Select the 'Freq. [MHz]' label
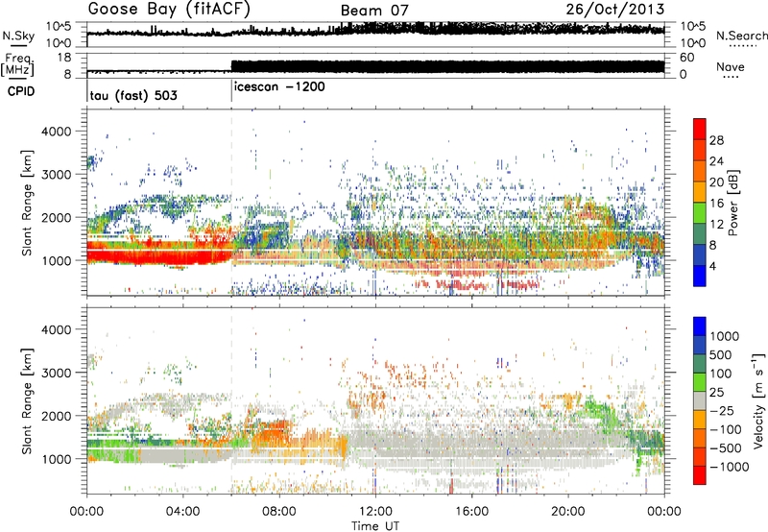 click(x=17, y=65)
